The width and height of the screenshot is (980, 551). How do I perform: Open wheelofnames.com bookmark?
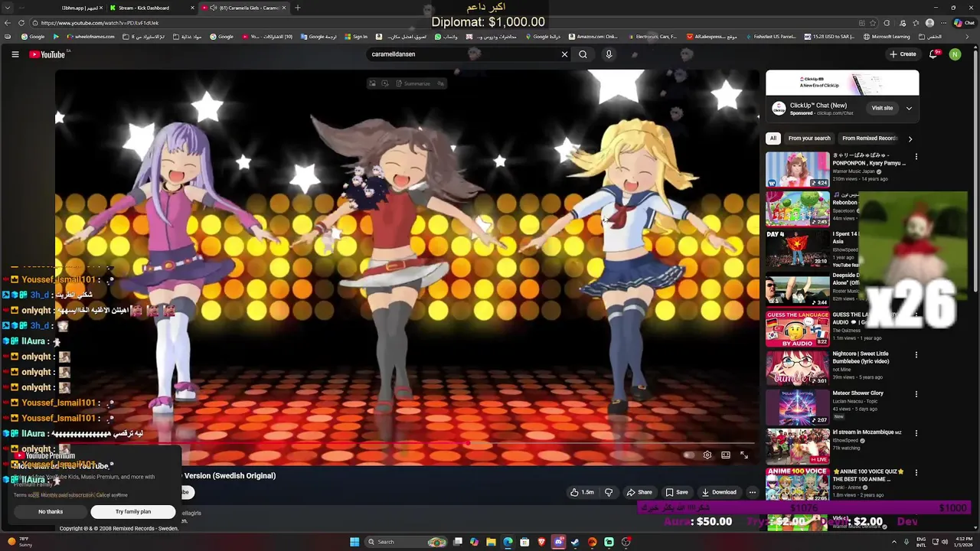tap(89, 37)
